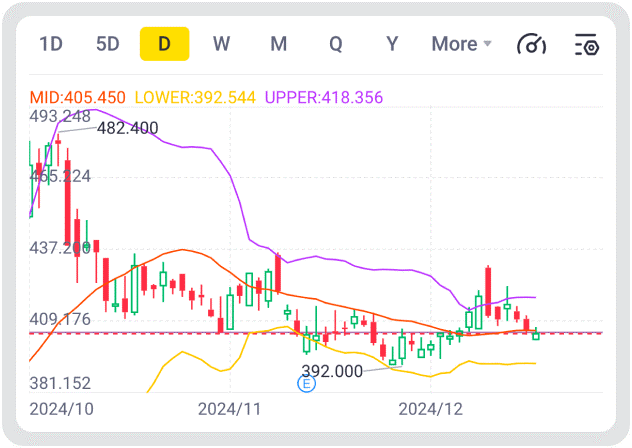
Task: Click the 2024/11 date axis label
Action: [229, 409]
